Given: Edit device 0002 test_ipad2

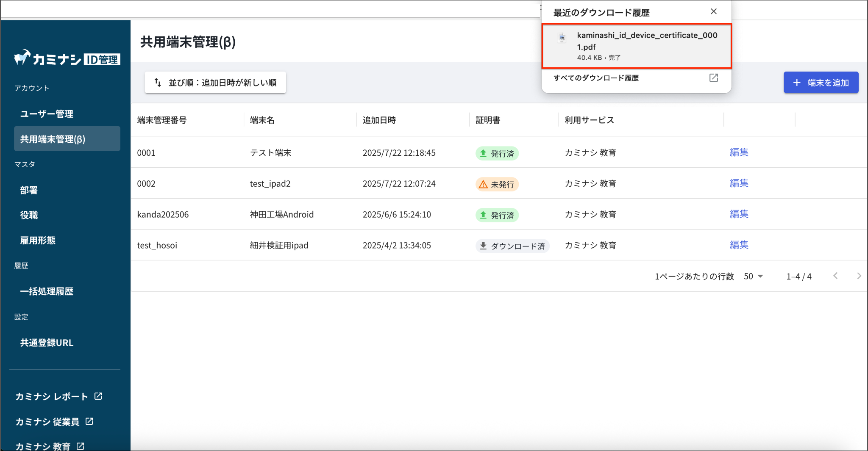Looking at the screenshot, I should click(x=739, y=183).
